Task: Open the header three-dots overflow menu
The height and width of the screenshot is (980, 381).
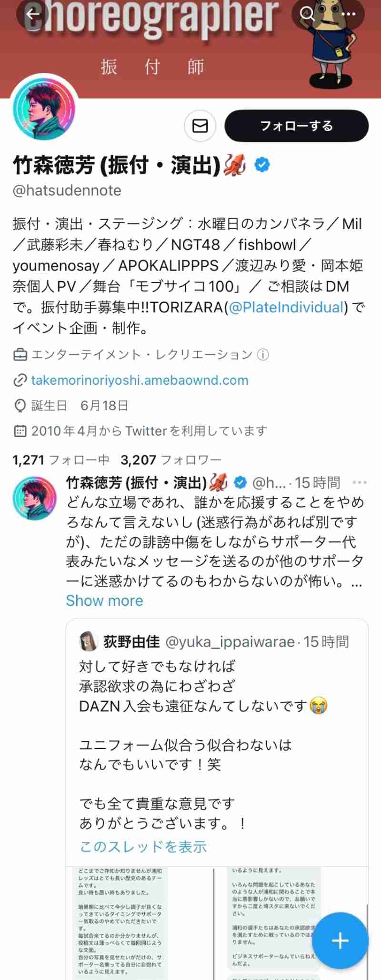Action: pos(348,13)
